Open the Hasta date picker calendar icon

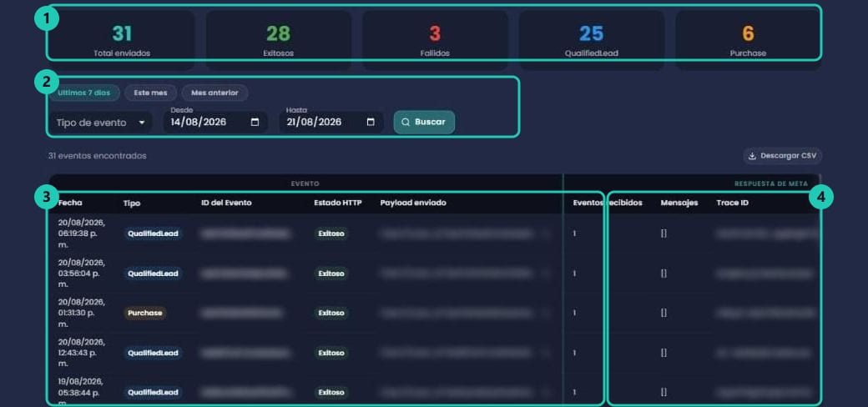371,123
